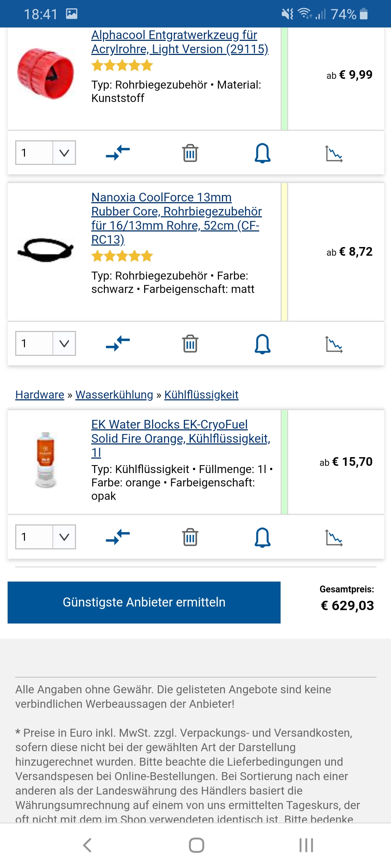Compare the Alphacool deburring tool
Screen dimensions: 391x868
coord(118,153)
